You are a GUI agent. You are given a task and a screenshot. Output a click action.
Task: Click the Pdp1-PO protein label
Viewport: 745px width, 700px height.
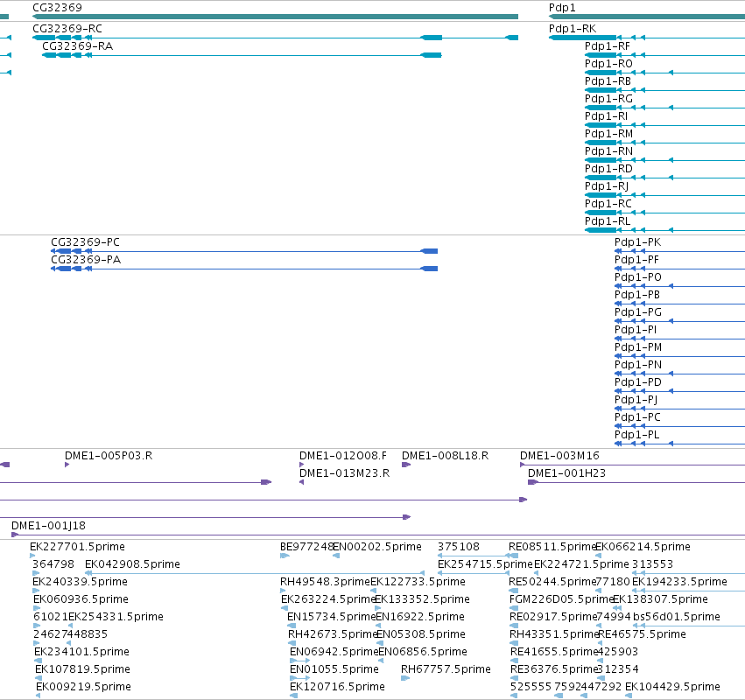[x=638, y=277]
